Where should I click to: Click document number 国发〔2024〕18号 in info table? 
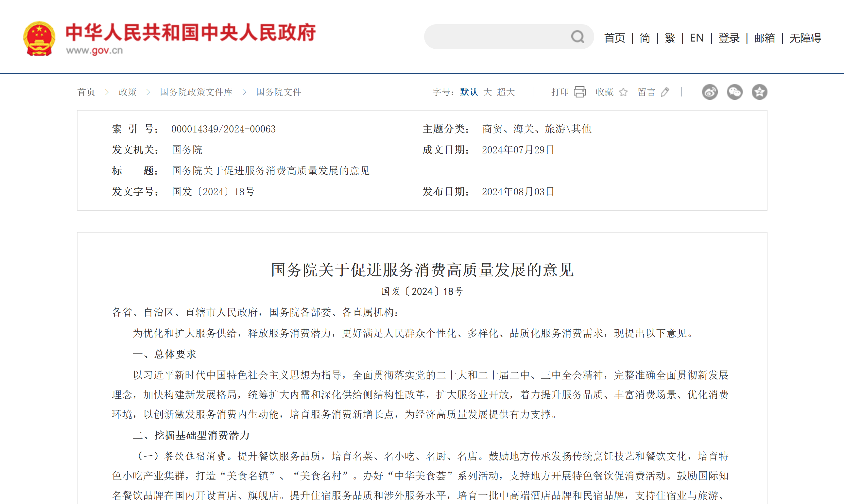[213, 192]
